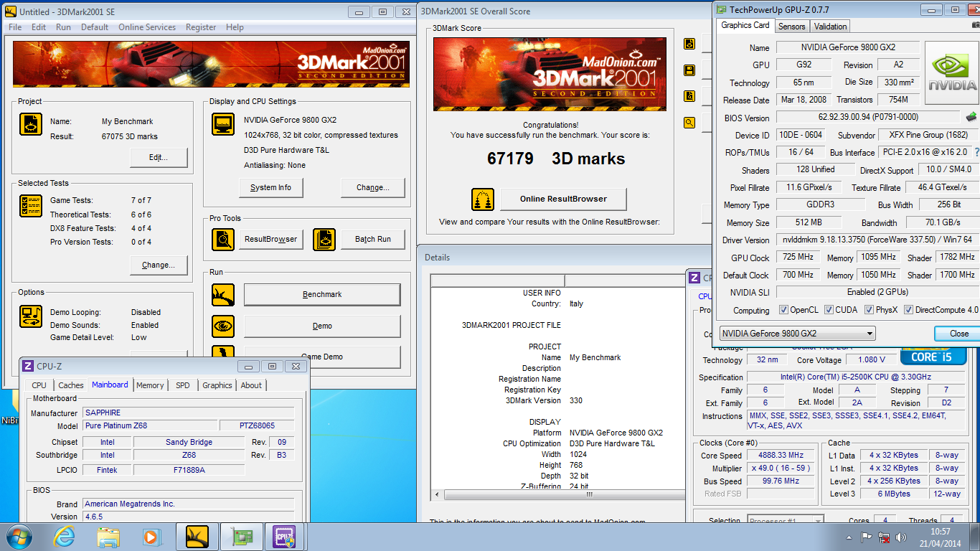Viewport: 980px width, 551px height.
Task: Start the Benchmark button
Action: 322,294
